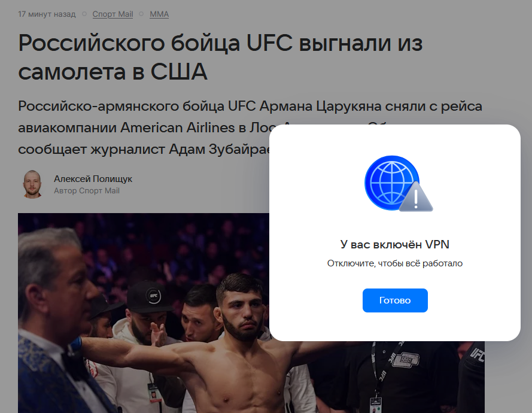
Task: Select the author avatar photo
Action: (x=32, y=184)
